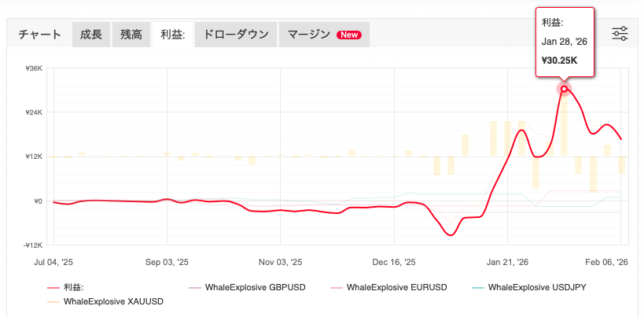Screen dimensions: 644x317
Task: Click the highlighted Jan 28 data point
Action: pos(564,89)
